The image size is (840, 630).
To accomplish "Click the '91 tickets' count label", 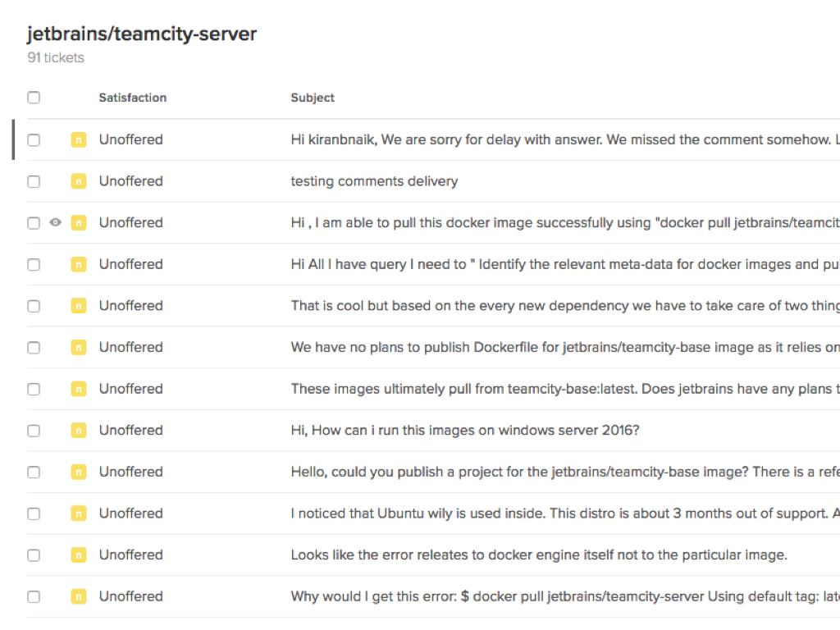I will 56,57.
